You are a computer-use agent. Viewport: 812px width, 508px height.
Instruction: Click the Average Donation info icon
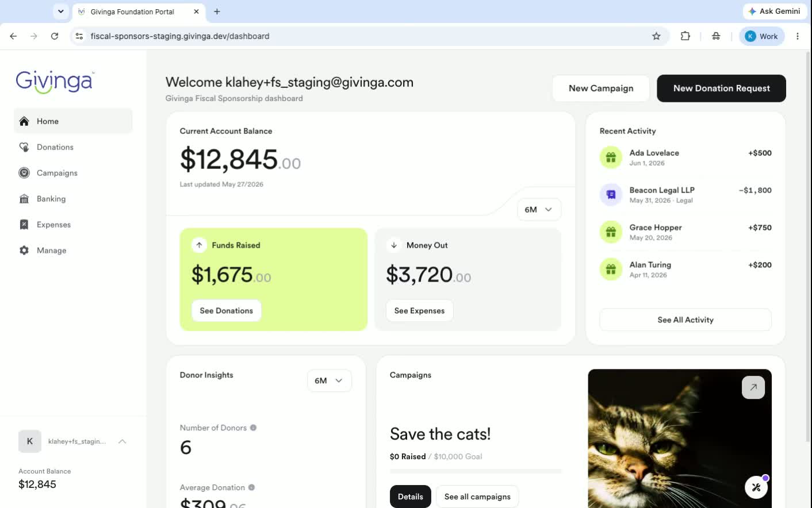point(251,487)
